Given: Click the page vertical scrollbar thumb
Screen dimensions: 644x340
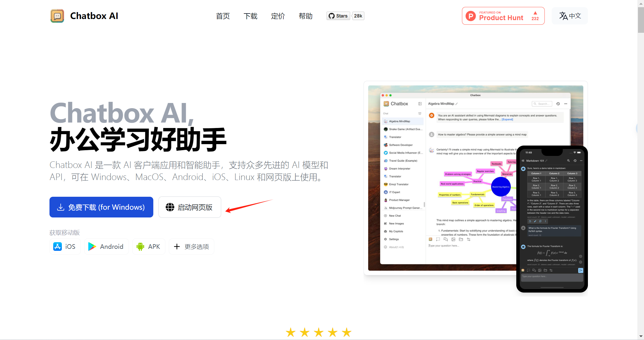Looking at the screenshot, I should pyautogui.click(x=641, y=20).
